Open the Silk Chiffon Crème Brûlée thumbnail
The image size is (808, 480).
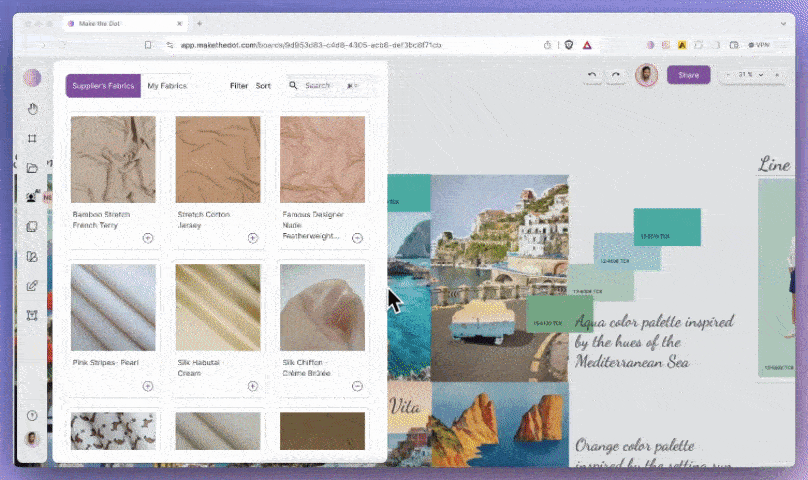tap(323, 308)
